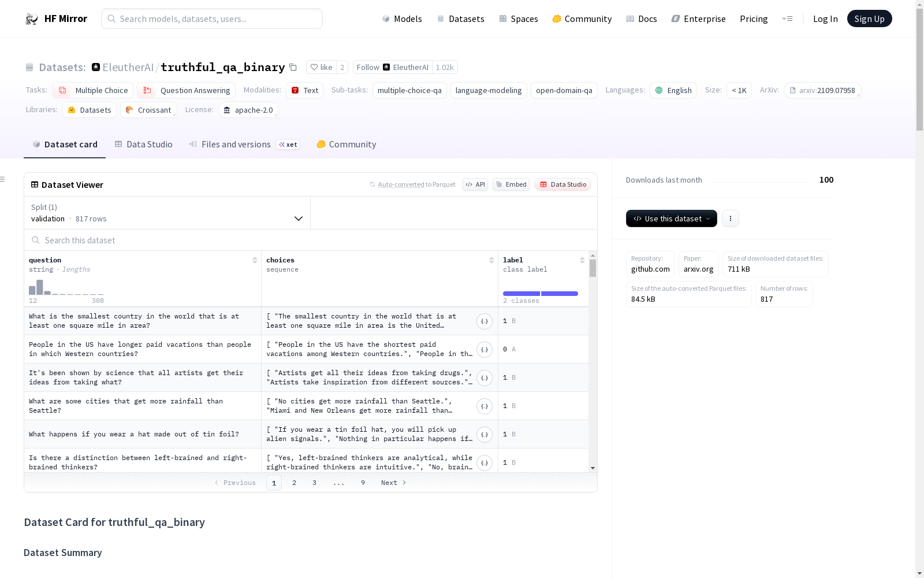Select the Croissant library tag

[148, 110]
